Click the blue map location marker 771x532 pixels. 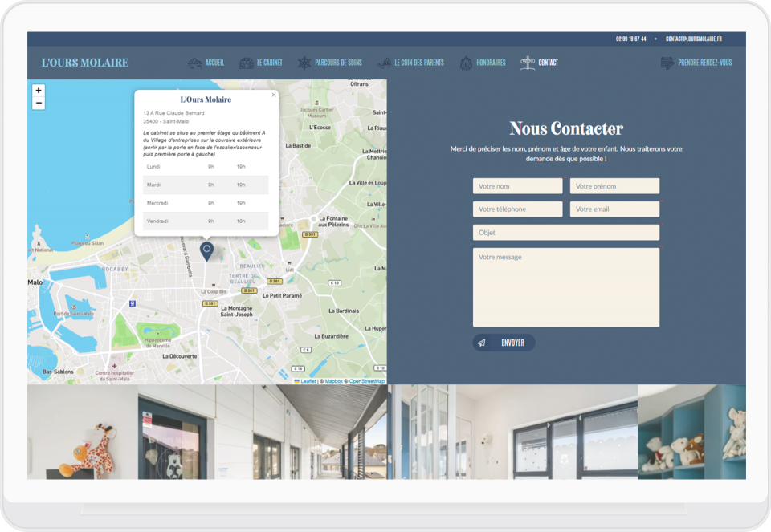206,251
